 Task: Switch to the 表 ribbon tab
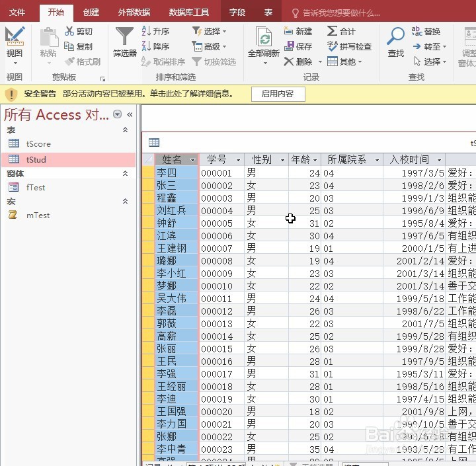(268, 13)
